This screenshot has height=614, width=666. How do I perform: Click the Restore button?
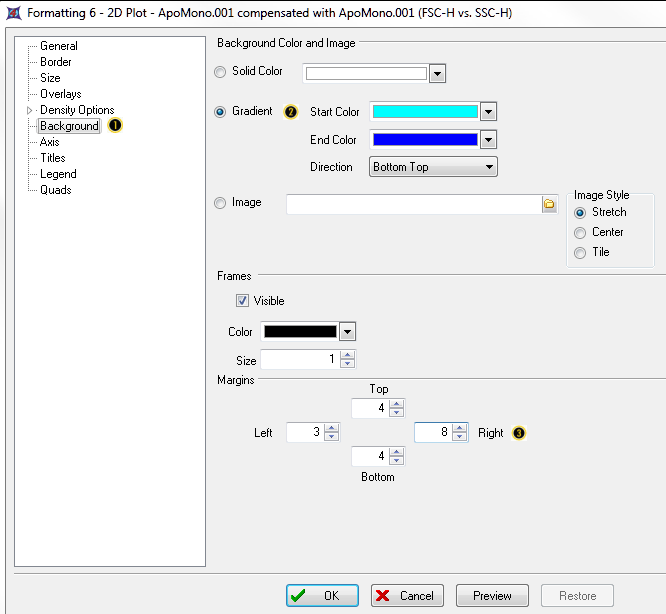(x=577, y=596)
